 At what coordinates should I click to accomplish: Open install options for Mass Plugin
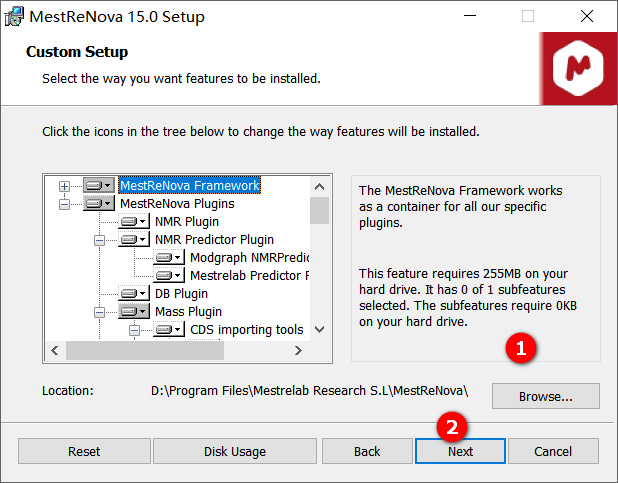click(134, 311)
